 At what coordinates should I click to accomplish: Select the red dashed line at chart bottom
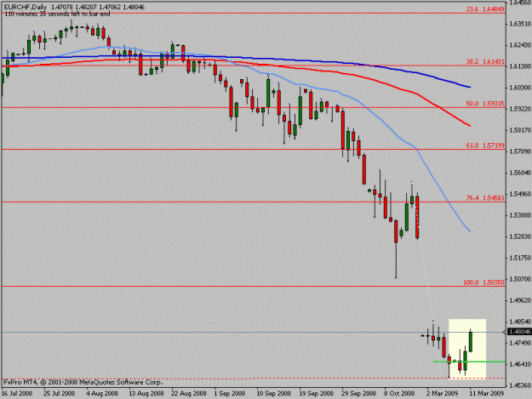254,378
